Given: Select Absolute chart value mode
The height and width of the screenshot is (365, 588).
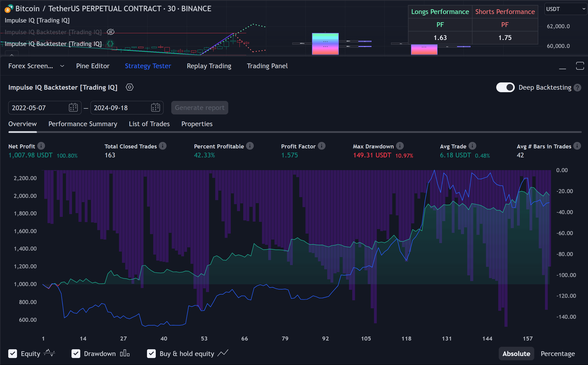Looking at the screenshot, I should pos(516,354).
